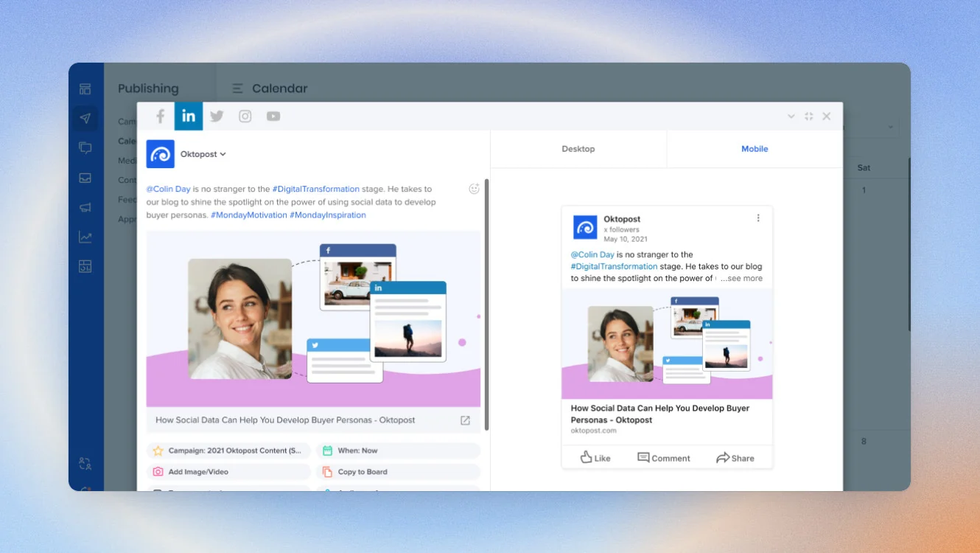The height and width of the screenshot is (553, 980).
Task: Click Like on the post preview
Action: 595,458
